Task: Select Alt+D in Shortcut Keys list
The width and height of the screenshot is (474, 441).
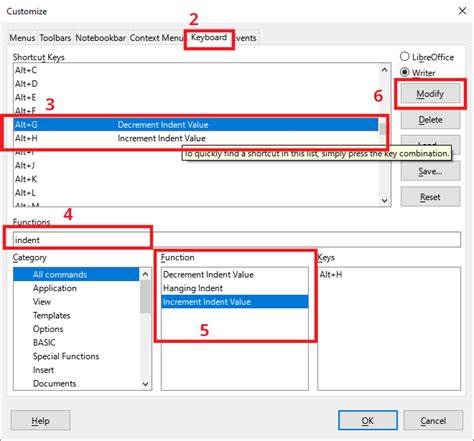Action: coord(196,84)
